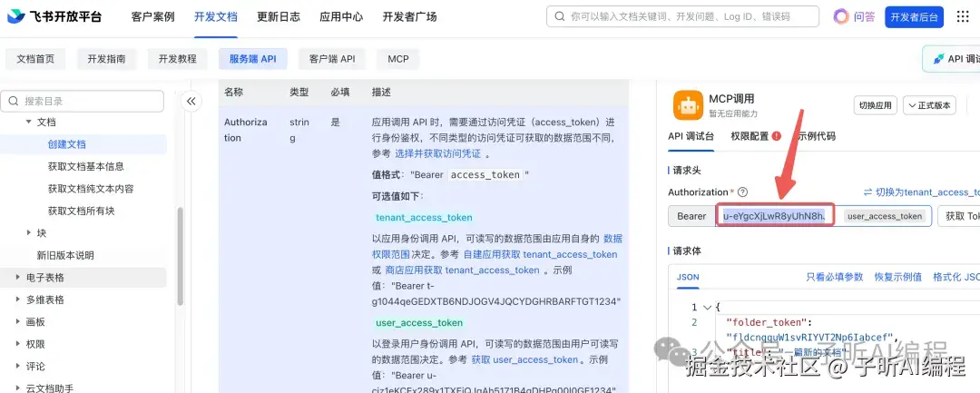Switch to the 服务端 API tab

pos(252,59)
